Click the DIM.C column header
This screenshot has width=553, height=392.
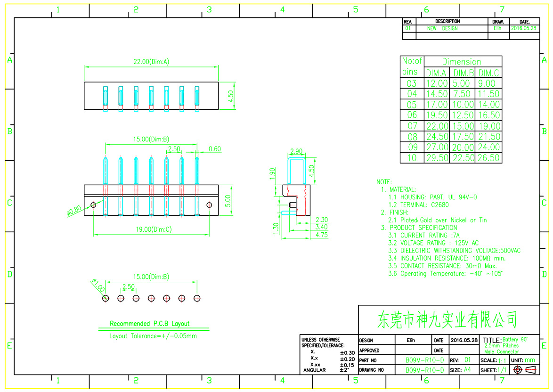pyautogui.click(x=489, y=73)
